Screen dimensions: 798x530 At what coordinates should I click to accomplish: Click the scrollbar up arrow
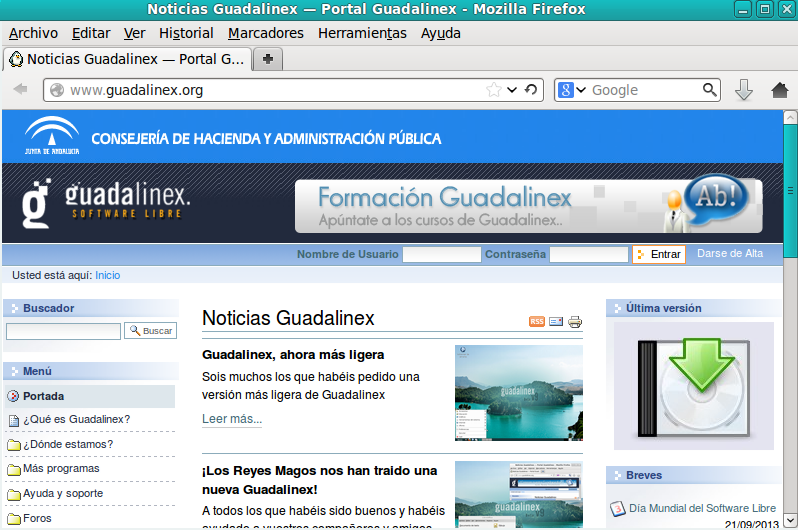point(790,118)
